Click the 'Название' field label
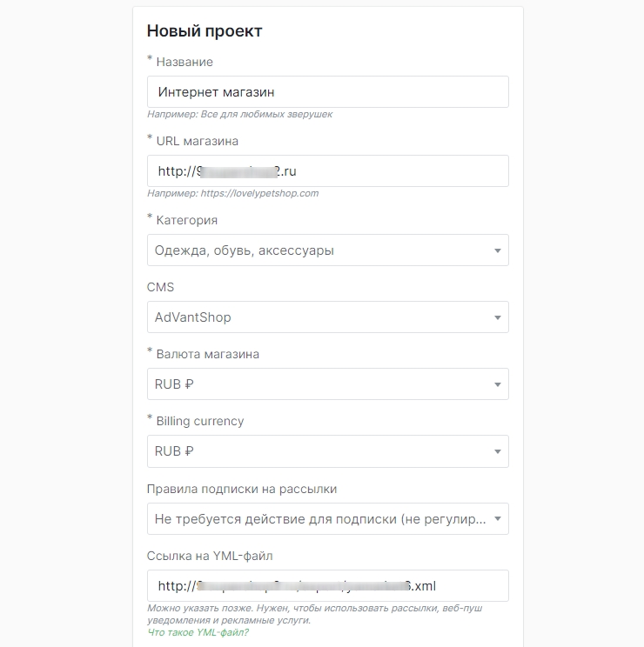Screen dimensions: 644x647 (184, 62)
